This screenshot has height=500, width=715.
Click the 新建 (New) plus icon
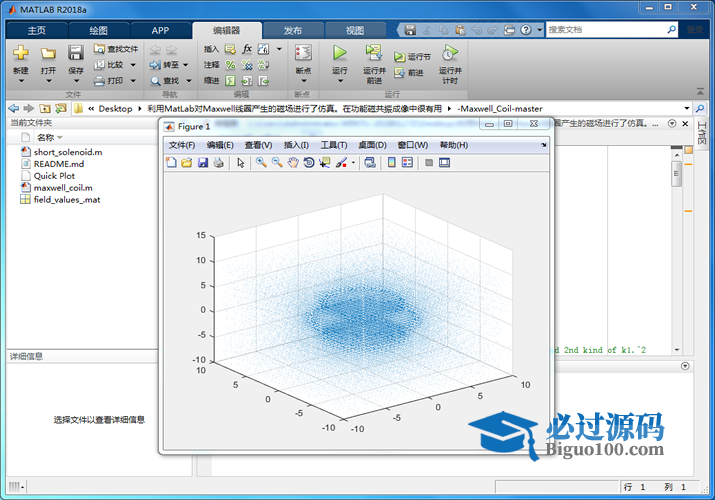[x=21, y=53]
